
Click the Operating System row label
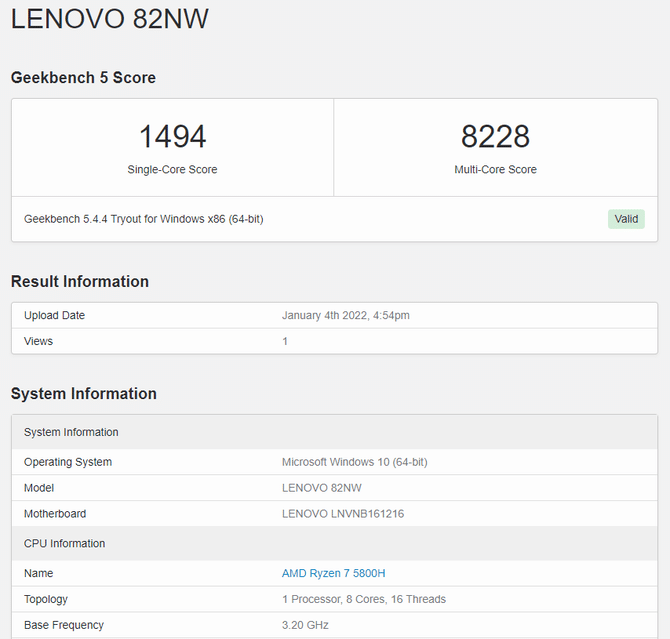68,462
